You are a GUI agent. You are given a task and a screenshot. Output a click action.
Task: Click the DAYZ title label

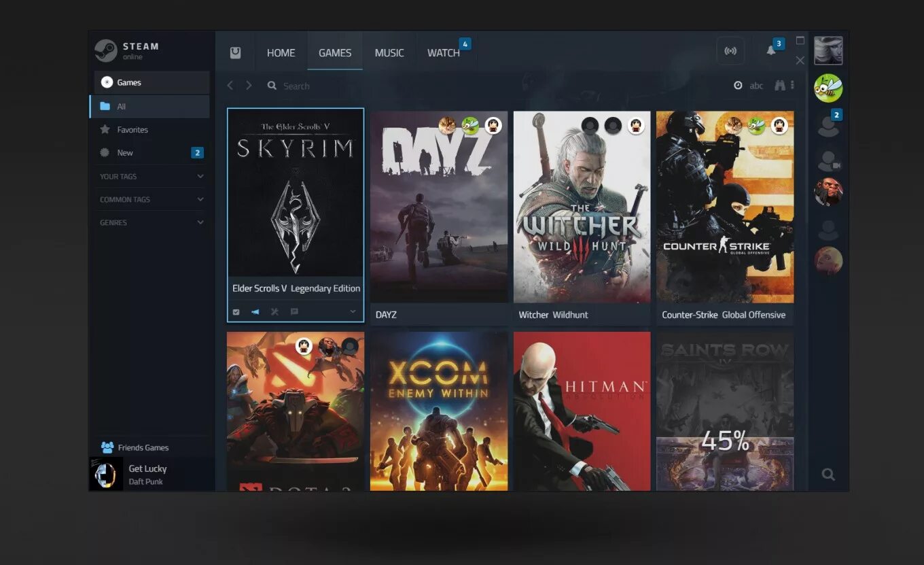pyautogui.click(x=386, y=315)
